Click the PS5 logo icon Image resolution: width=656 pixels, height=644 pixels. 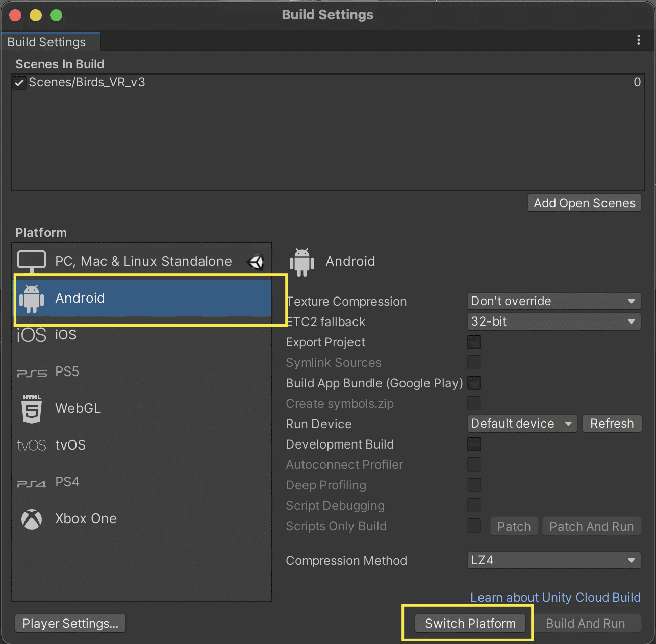[x=32, y=374]
